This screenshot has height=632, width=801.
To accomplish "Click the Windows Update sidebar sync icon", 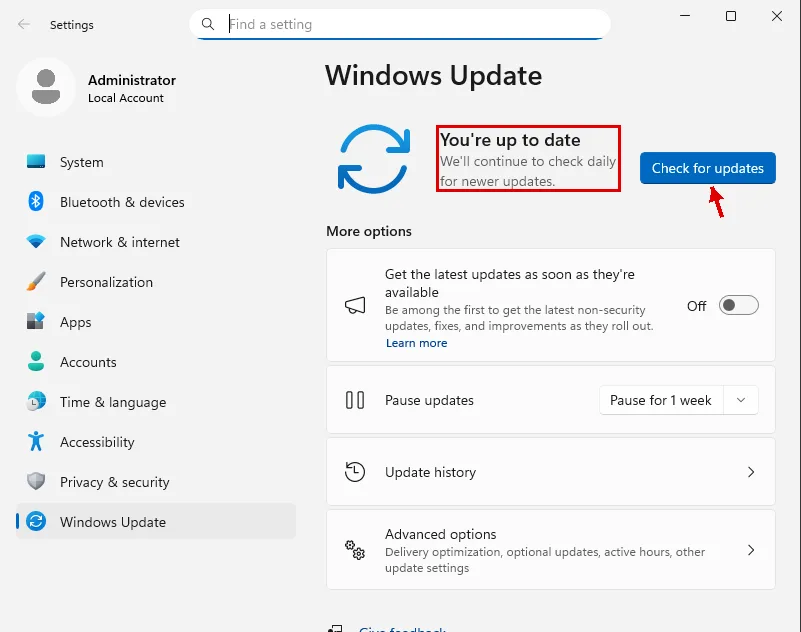I will (36, 522).
